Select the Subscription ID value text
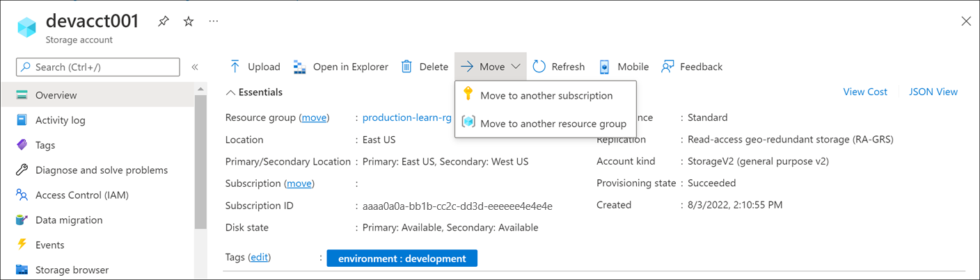980x280 pixels. (x=457, y=206)
